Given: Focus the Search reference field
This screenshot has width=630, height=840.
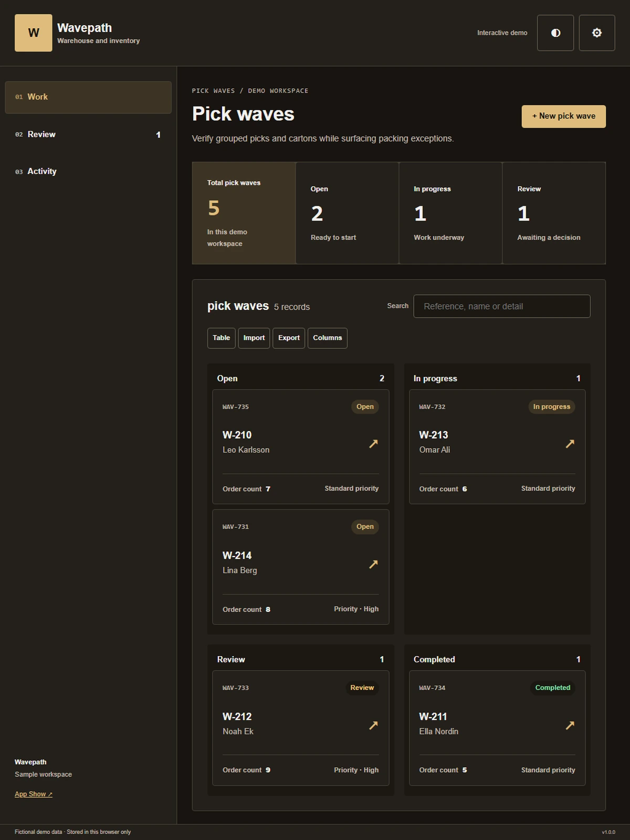Looking at the screenshot, I should pos(502,306).
